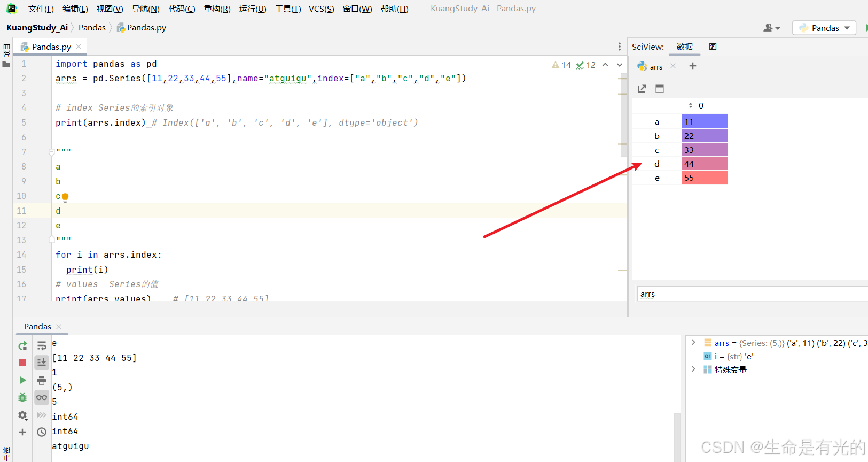Open the Project tool window tab
The width and height of the screenshot is (868, 462).
6,51
